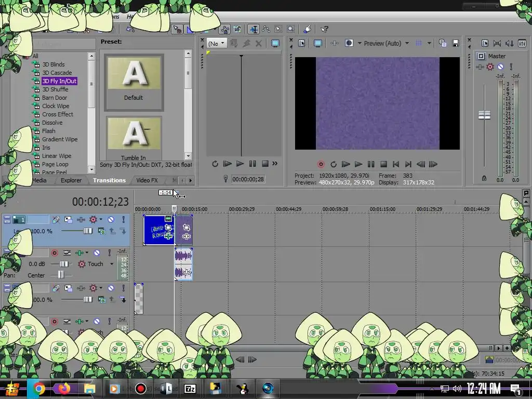This screenshot has height=399, width=532.
Task: Open Event Pan/Crop on purple video clip
Action: pos(187,228)
